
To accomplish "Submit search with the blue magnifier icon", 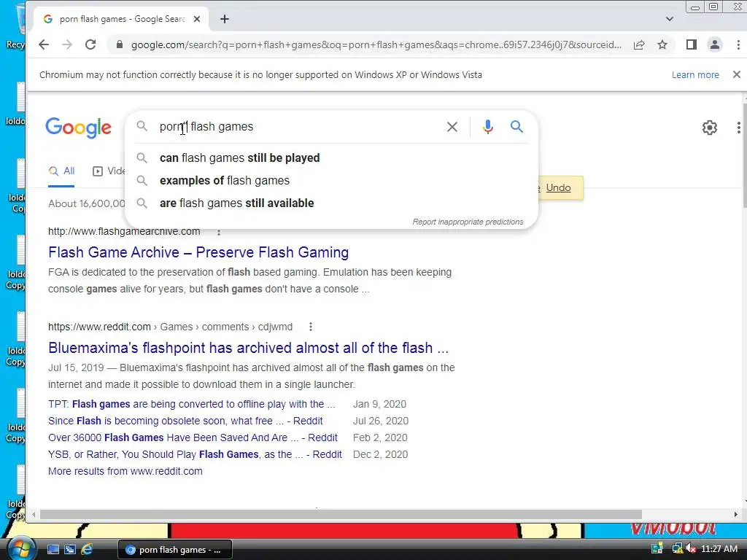I will click(517, 127).
